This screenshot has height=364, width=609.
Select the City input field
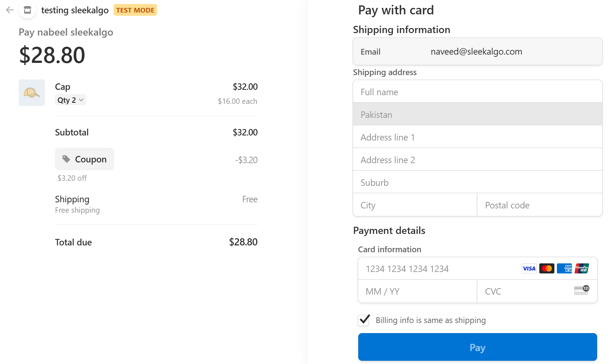click(x=415, y=205)
